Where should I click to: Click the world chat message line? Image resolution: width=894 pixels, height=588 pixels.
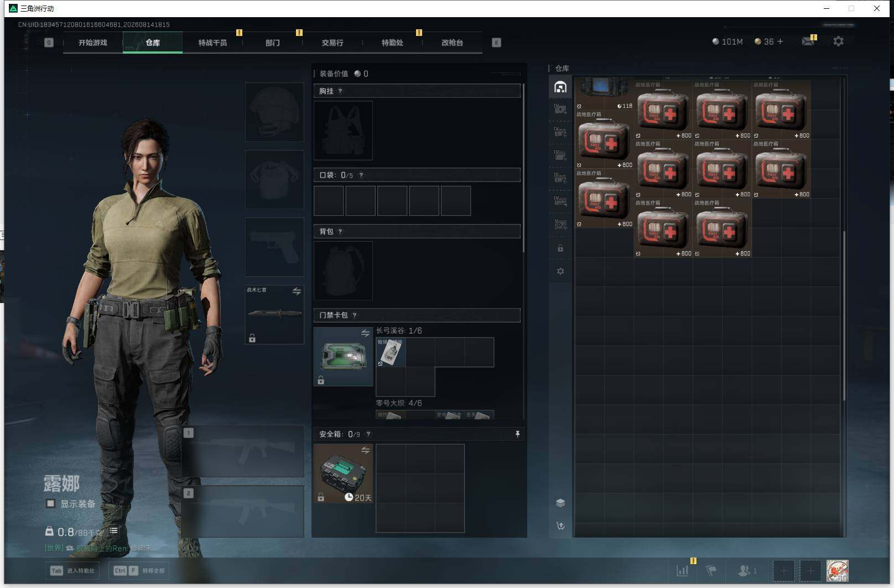pos(98,548)
